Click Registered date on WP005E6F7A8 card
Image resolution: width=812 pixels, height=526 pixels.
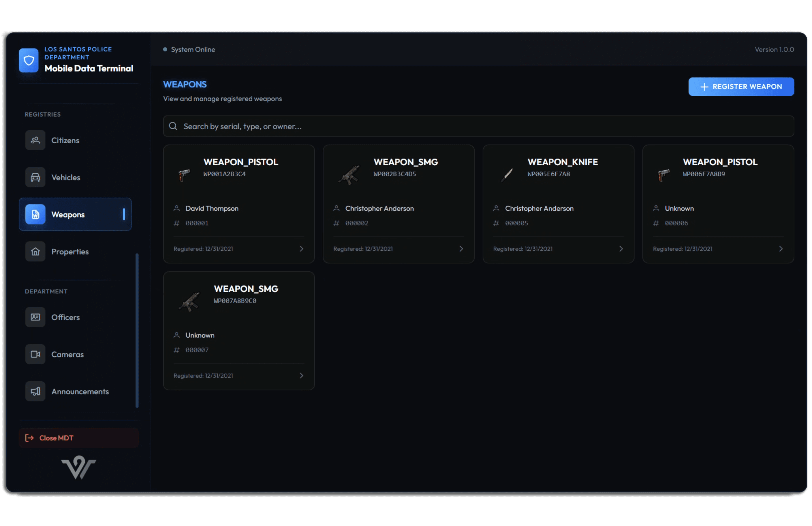[523, 249]
